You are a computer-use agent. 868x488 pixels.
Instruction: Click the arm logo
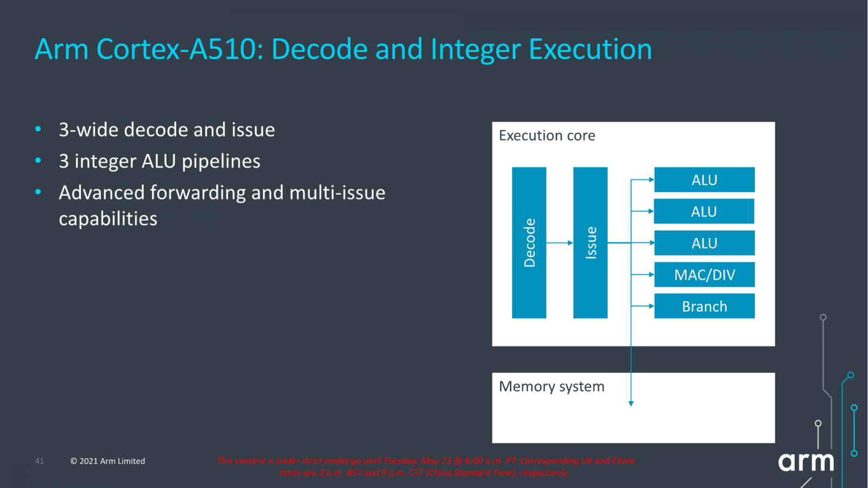click(806, 462)
